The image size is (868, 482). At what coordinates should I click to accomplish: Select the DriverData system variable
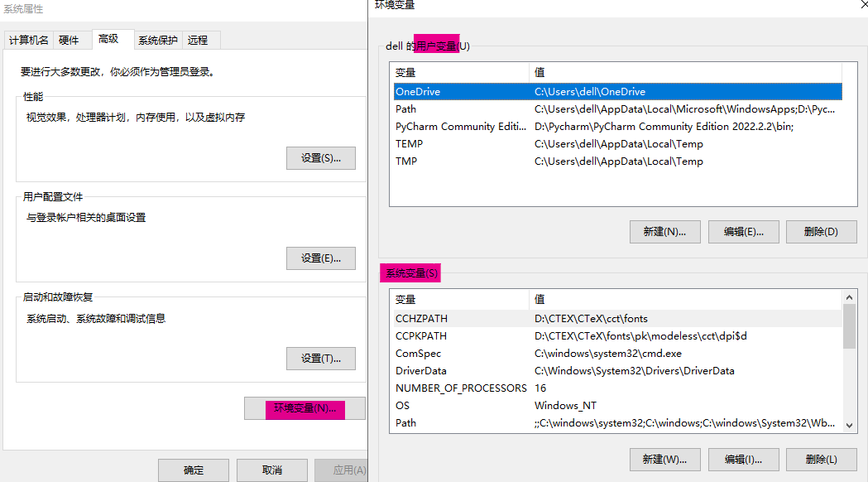click(618, 371)
